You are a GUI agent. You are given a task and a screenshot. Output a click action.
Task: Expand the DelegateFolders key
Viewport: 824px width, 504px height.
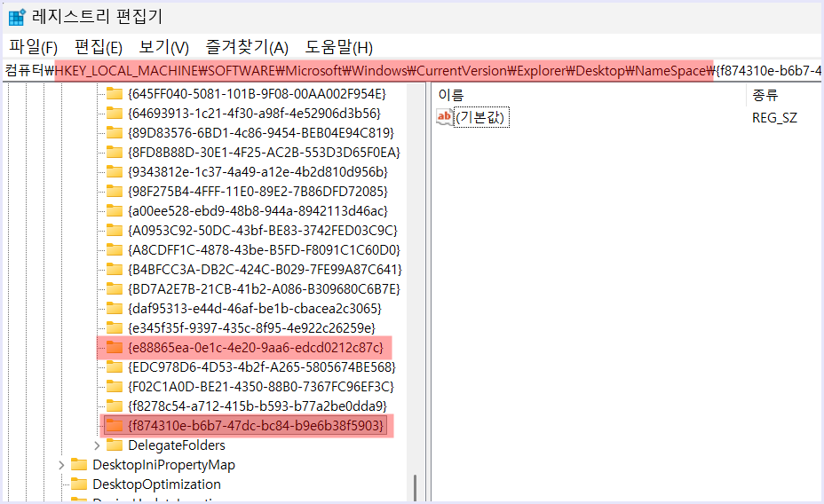[97, 445]
